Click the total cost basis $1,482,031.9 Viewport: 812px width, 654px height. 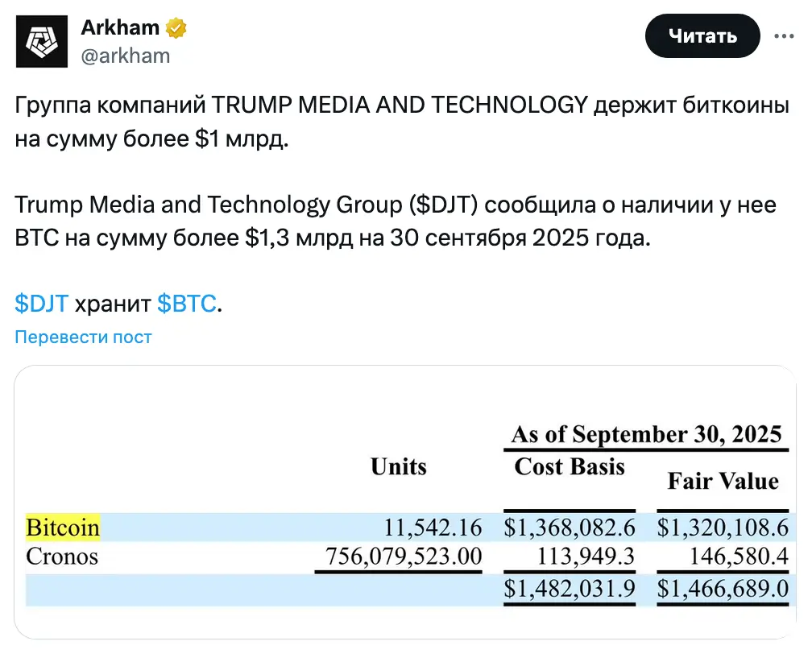click(x=570, y=588)
